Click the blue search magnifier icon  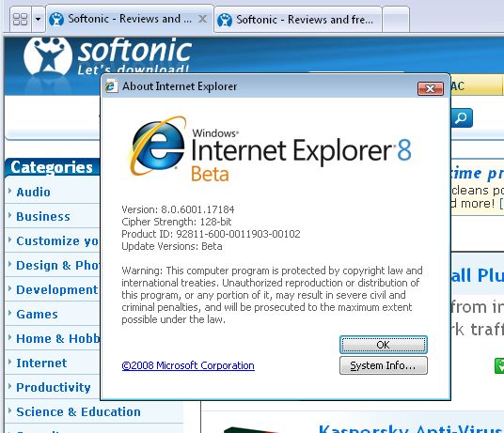pyautogui.click(x=462, y=117)
